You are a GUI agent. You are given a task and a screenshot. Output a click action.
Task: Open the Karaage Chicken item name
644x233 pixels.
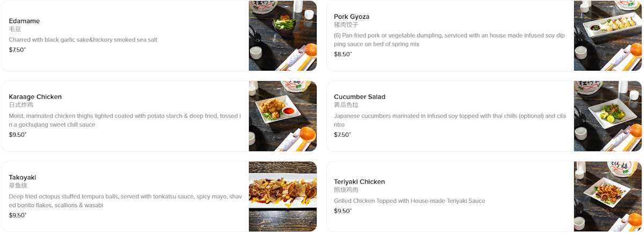pyautogui.click(x=35, y=97)
